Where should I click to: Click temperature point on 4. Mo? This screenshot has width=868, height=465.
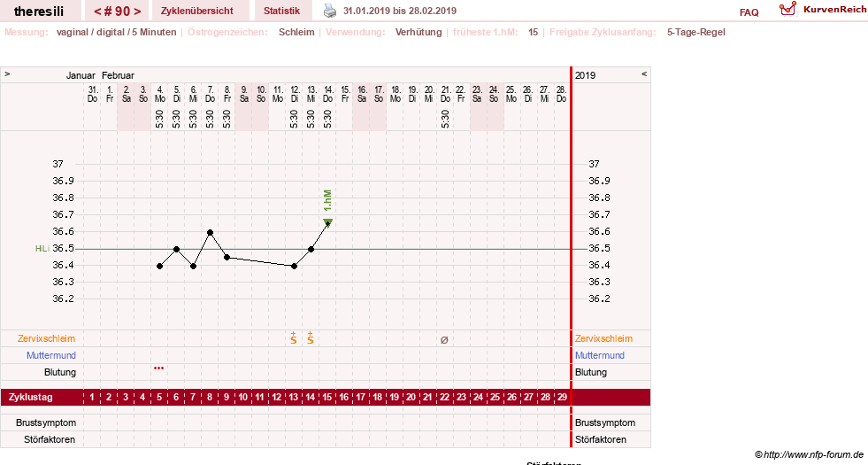tap(160, 267)
